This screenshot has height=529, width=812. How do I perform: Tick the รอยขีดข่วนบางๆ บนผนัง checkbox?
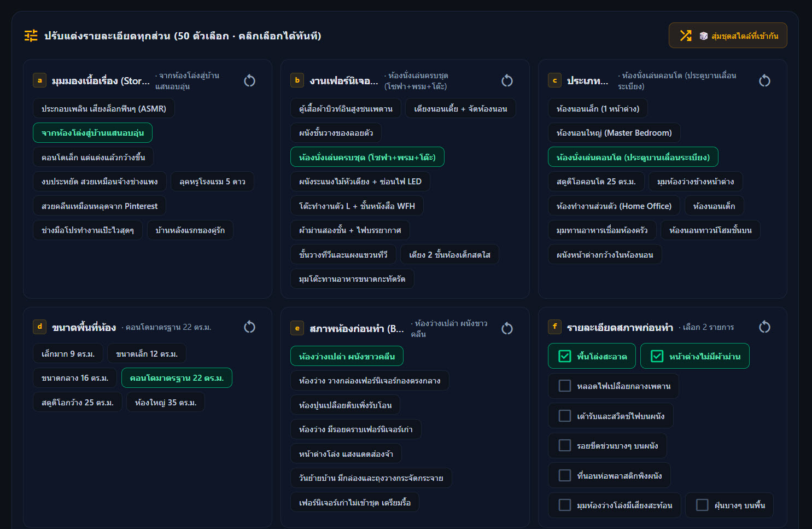(x=565, y=446)
